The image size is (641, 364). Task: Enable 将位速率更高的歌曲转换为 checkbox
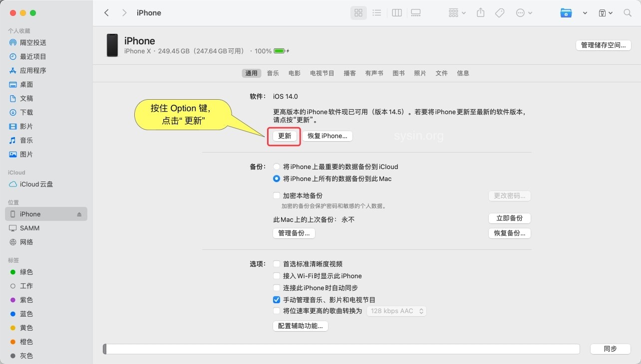pyautogui.click(x=277, y=311)
